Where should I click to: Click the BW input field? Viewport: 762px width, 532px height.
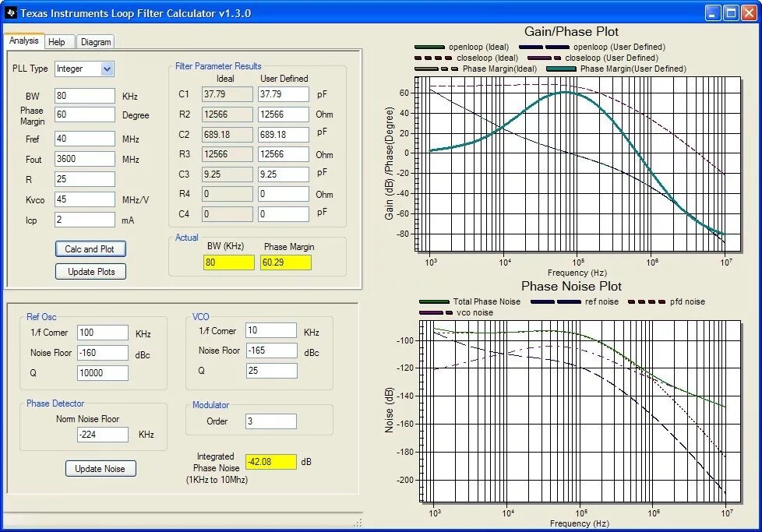85,96
